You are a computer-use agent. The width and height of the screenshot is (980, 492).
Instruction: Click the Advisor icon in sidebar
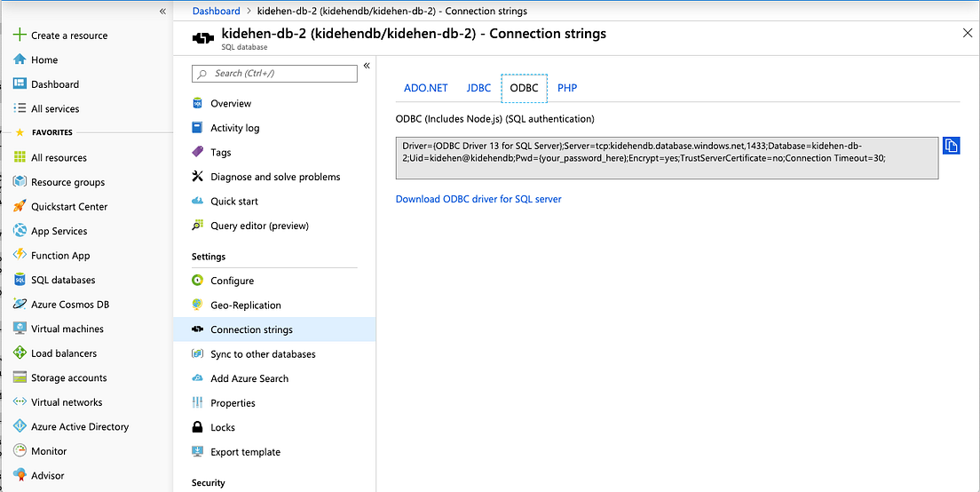tap(20, 475)
